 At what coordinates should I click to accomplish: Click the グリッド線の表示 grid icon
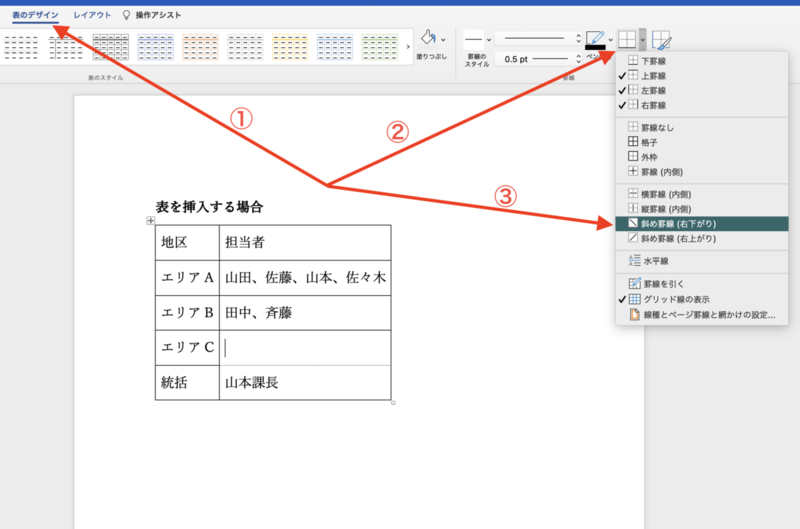point(634,299)
